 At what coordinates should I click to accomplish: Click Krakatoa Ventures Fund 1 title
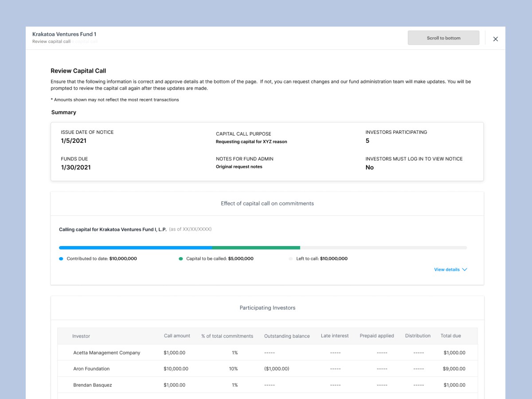[x=64, y=34]
